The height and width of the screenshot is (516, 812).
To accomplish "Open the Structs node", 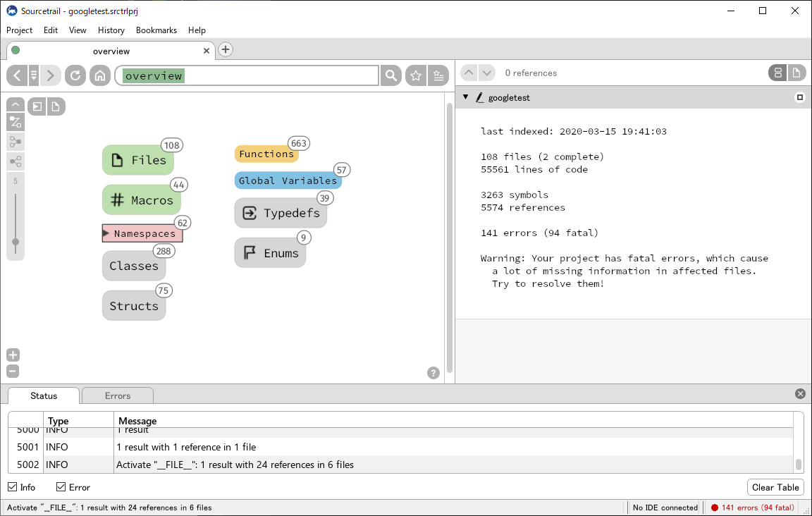I will point(134,306).
